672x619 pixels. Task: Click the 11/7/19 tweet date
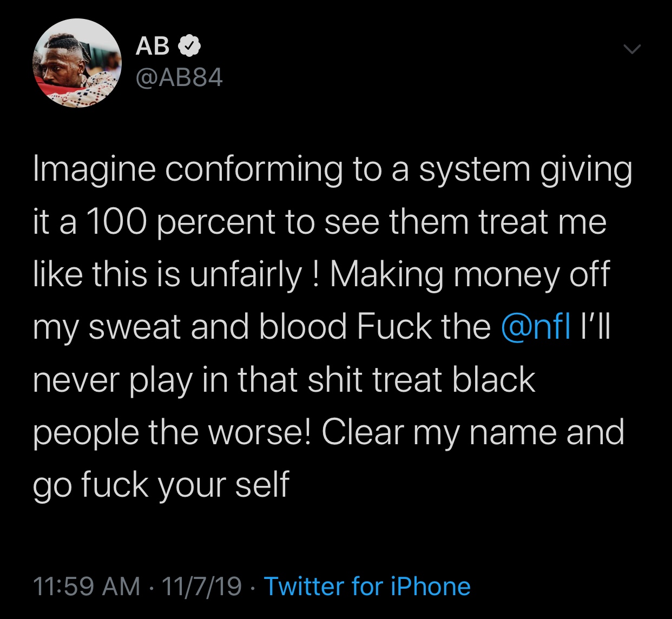201,586
